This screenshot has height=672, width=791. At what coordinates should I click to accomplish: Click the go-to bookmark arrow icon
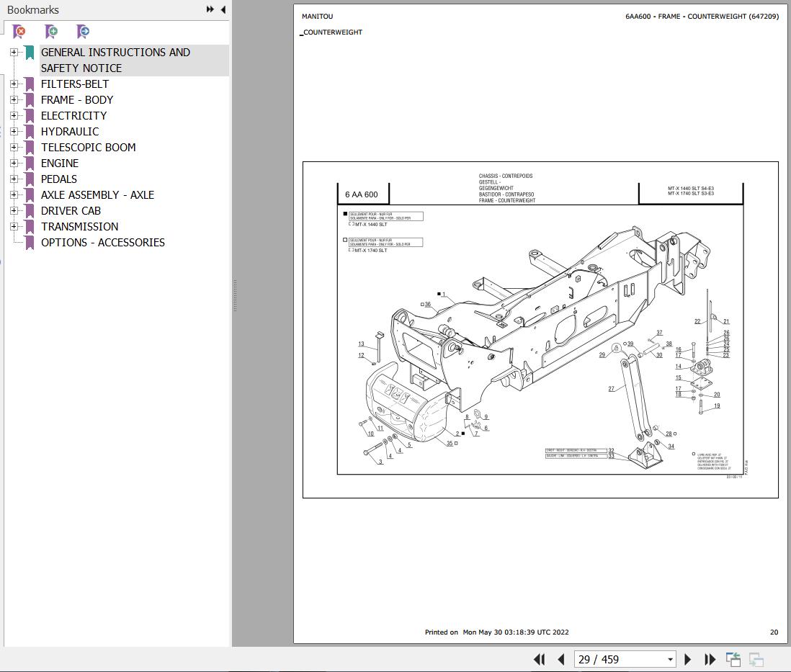[x=83, y=32]
